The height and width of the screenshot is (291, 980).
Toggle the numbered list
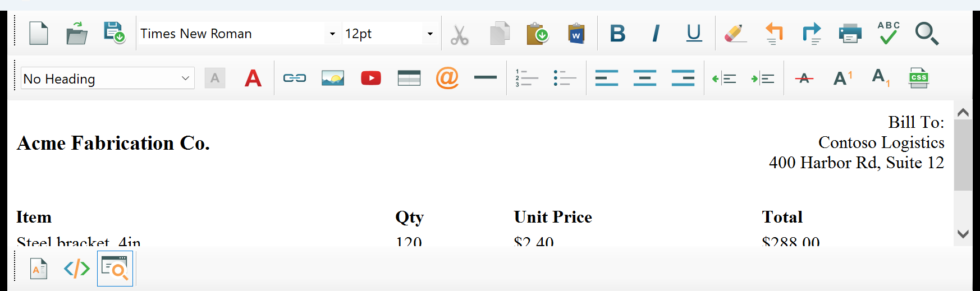point(526,78)
